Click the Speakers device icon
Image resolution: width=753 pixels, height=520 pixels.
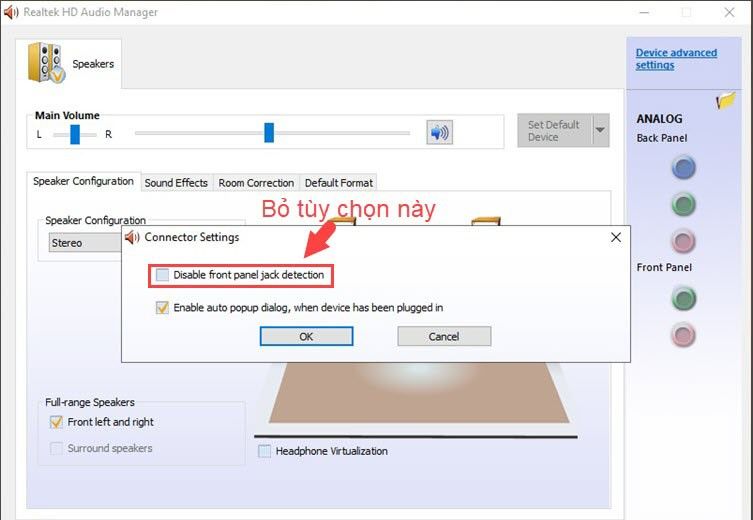[x=47, y=63]
